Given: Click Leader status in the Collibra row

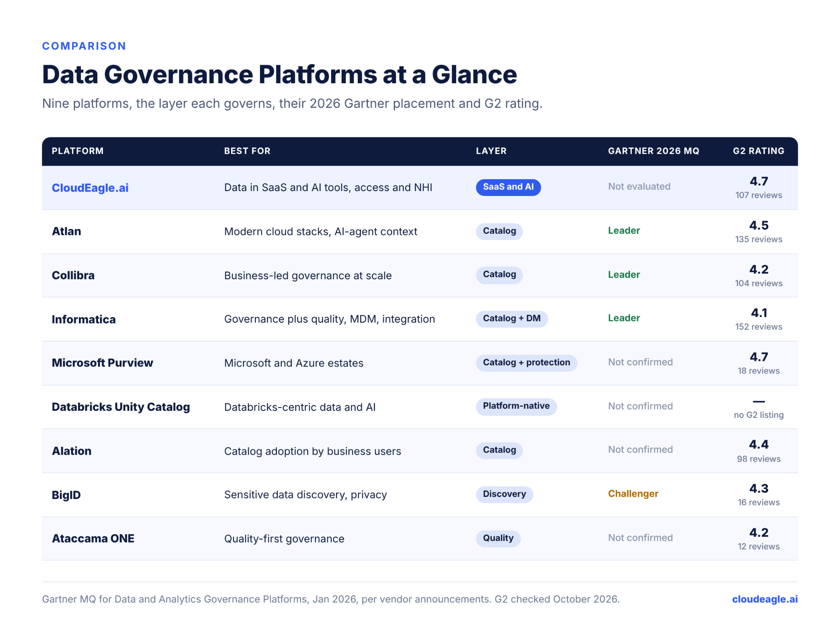Looking at the screenshot, I should pos(624,274).
